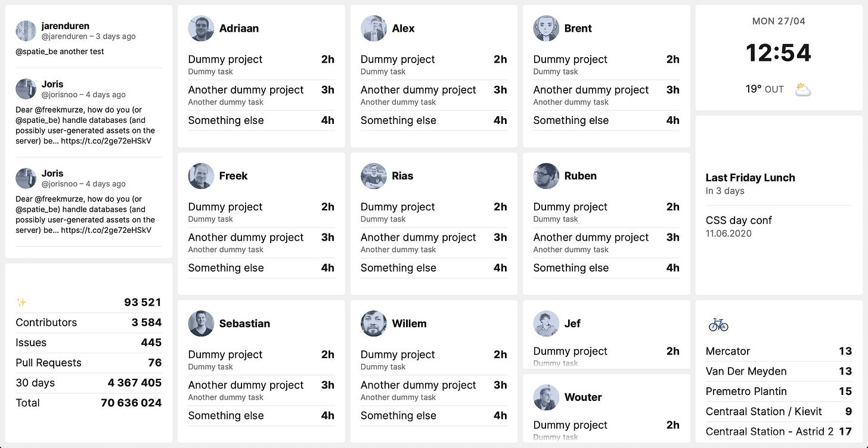Click jarenduren's tweet avatar
This screenshot has width=868, height=448.
pyautogui.click(x=26, y=31)
